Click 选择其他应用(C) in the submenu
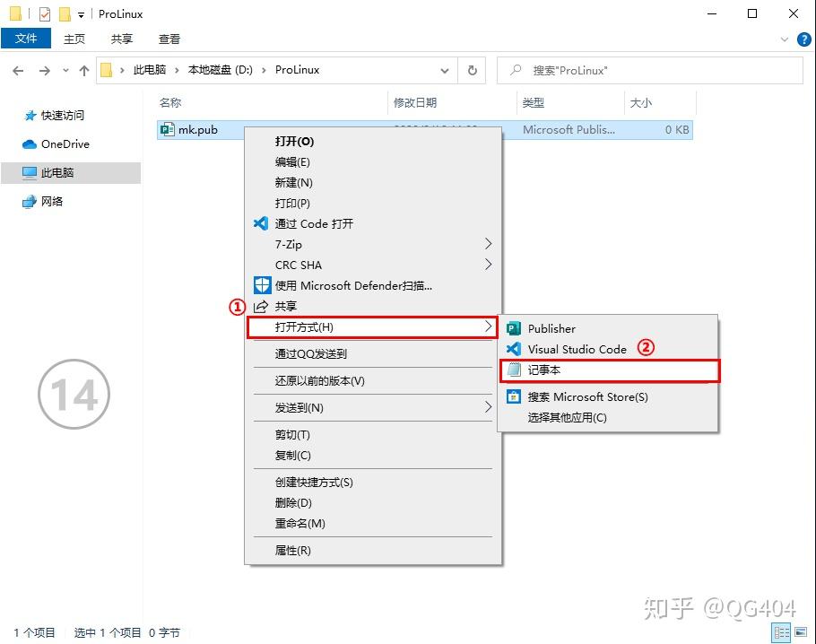This screenshot has height=644, width=816. pyautogui.click(x=567, y=417)
